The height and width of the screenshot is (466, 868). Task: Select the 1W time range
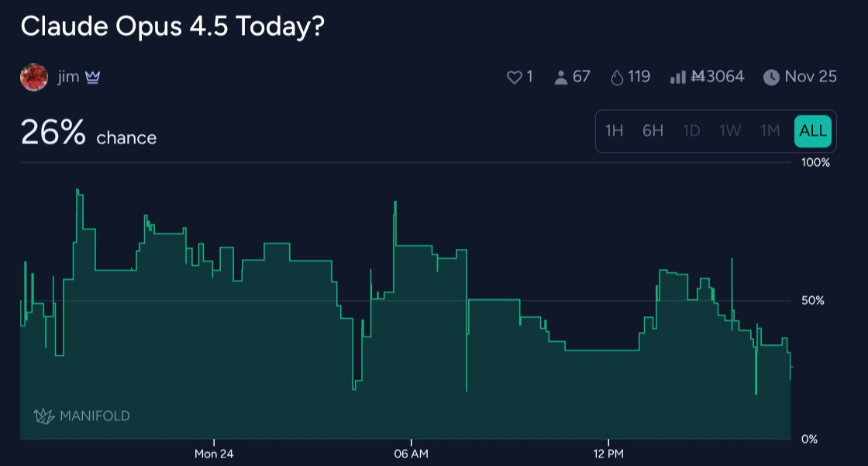click(x=730, y=131)
